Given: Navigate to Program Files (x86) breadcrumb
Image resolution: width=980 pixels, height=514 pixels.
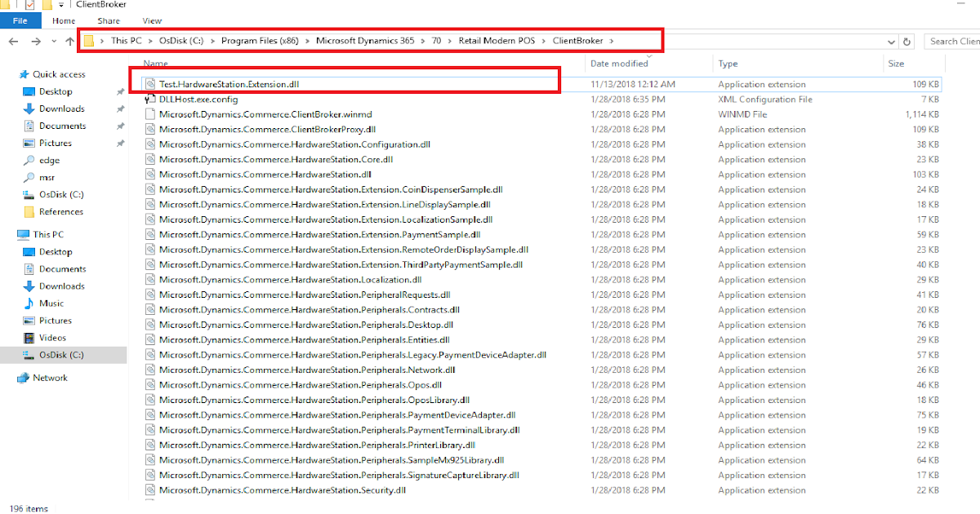Looking at the screenshot, I should pos(261,41).
